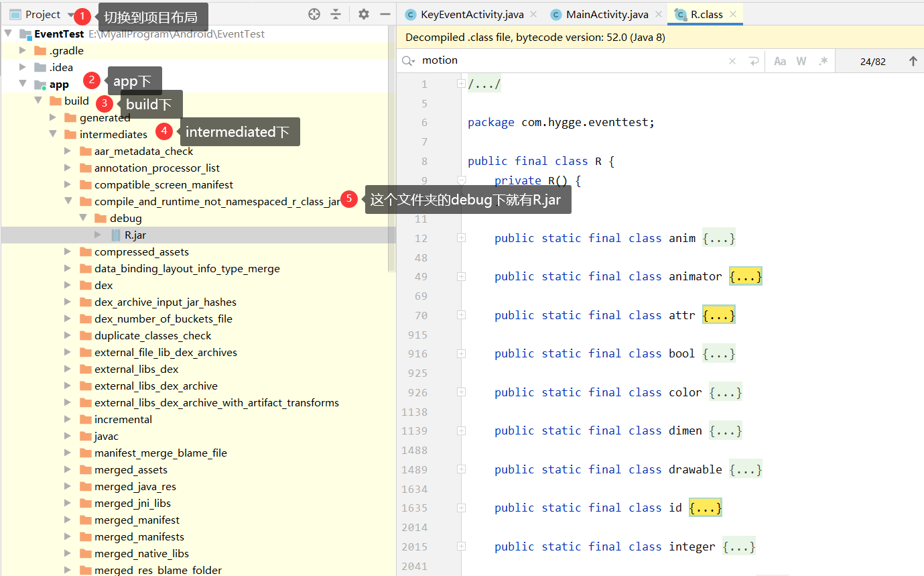
Task: Select external_file_lib_dex_archives folder
Action: click(166, 352)
